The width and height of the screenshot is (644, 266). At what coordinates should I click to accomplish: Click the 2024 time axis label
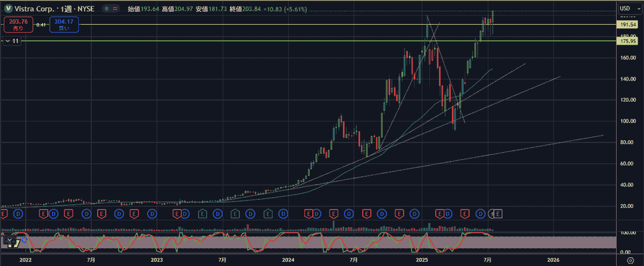[288, 260]
